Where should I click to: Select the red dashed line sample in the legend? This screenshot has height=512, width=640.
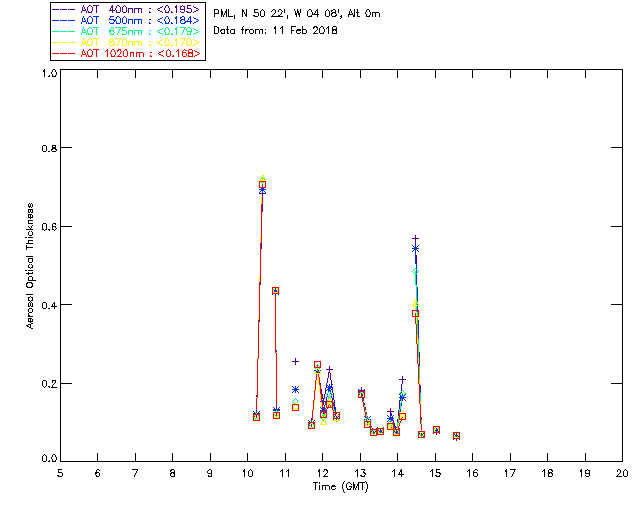click(64, 53)
